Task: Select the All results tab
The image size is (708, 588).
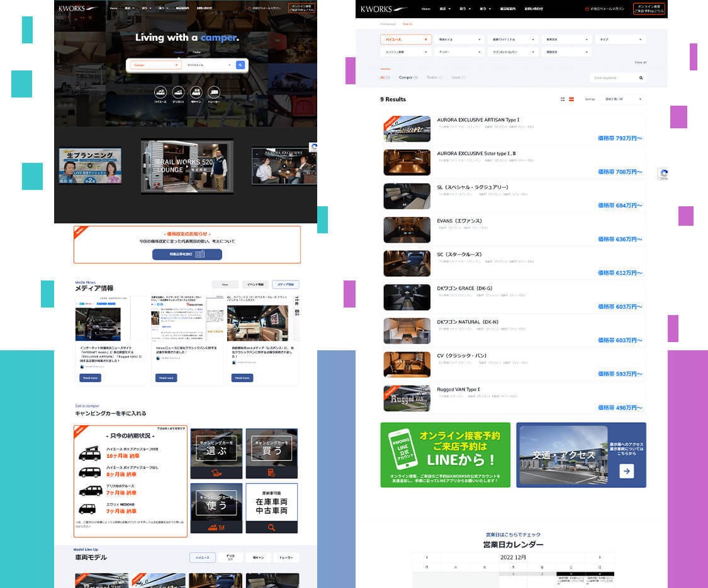Action: [x=385, y=77]
